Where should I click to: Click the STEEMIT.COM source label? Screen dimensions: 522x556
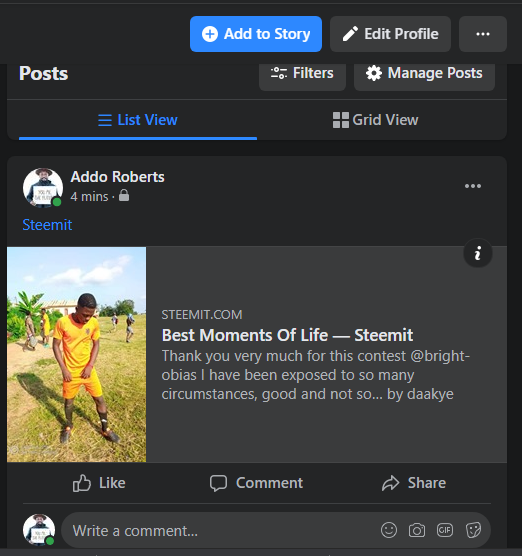click(x=202, y=315)
